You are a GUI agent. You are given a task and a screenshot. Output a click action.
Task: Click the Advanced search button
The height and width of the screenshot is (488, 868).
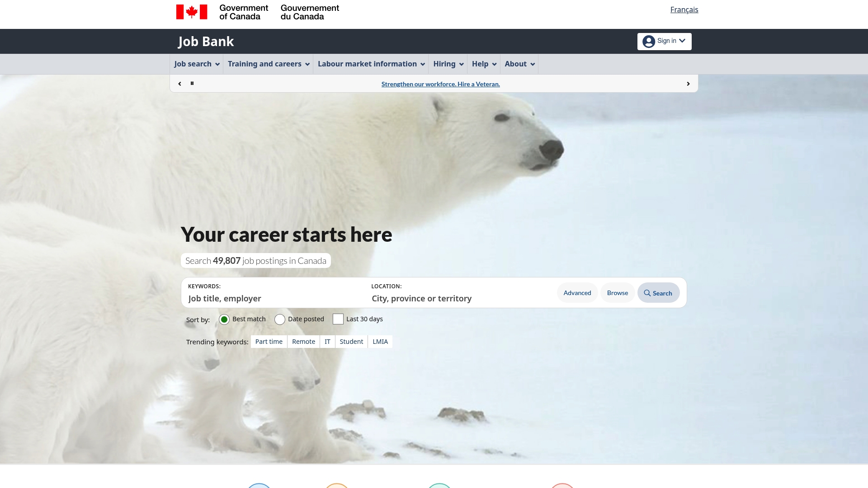point(577,293)
